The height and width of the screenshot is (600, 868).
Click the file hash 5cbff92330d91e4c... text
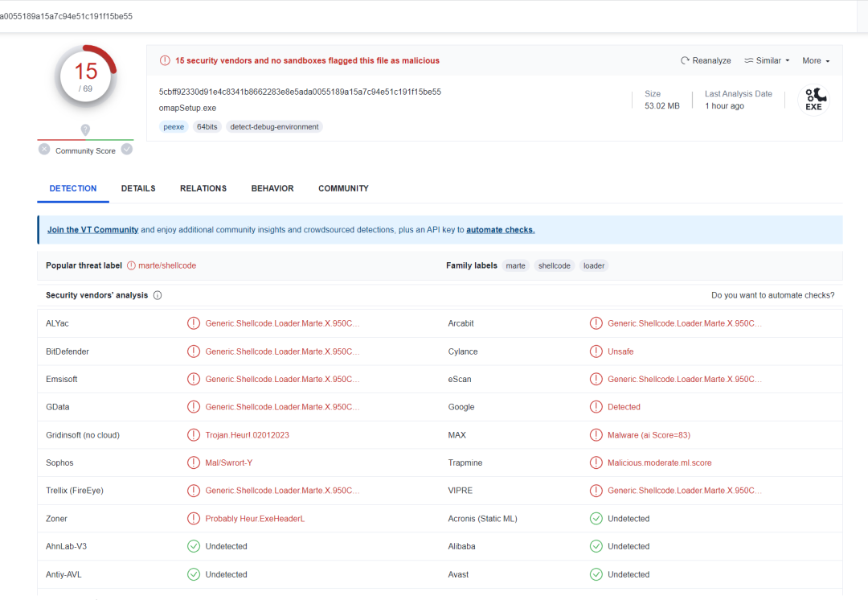click(x=300, y=92)
